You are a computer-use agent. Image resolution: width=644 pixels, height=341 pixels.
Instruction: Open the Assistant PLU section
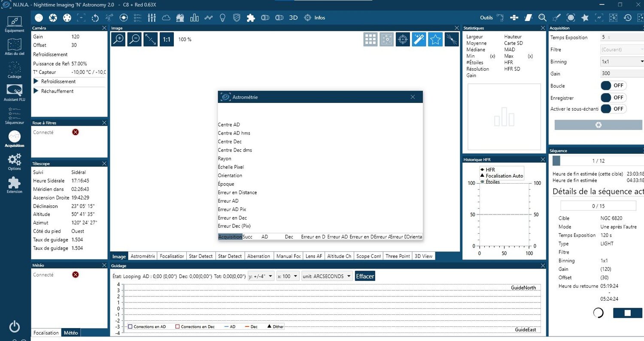[15, 93]
